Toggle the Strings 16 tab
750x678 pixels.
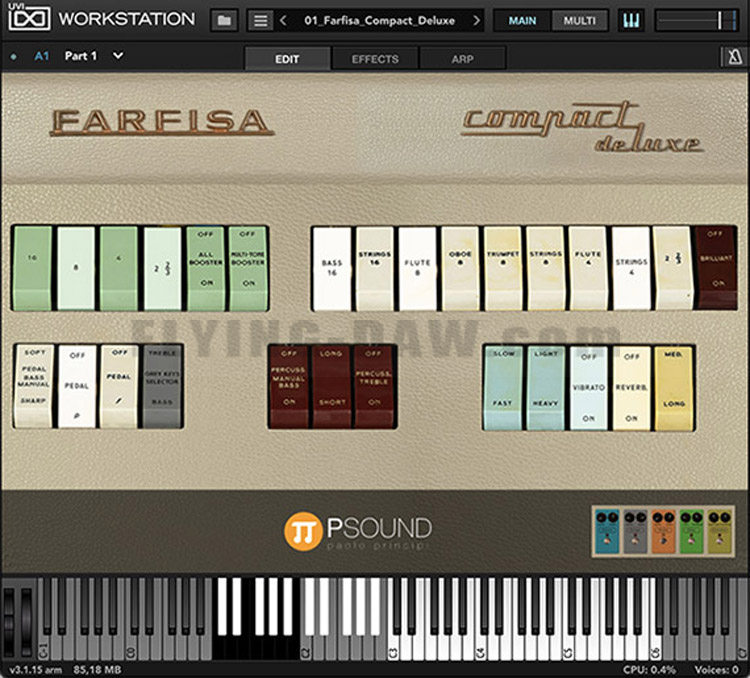pos(375,268)
